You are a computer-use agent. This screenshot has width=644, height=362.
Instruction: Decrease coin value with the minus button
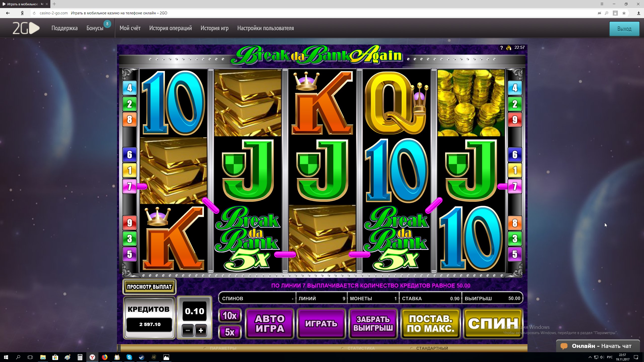click(x=188, y=330)
